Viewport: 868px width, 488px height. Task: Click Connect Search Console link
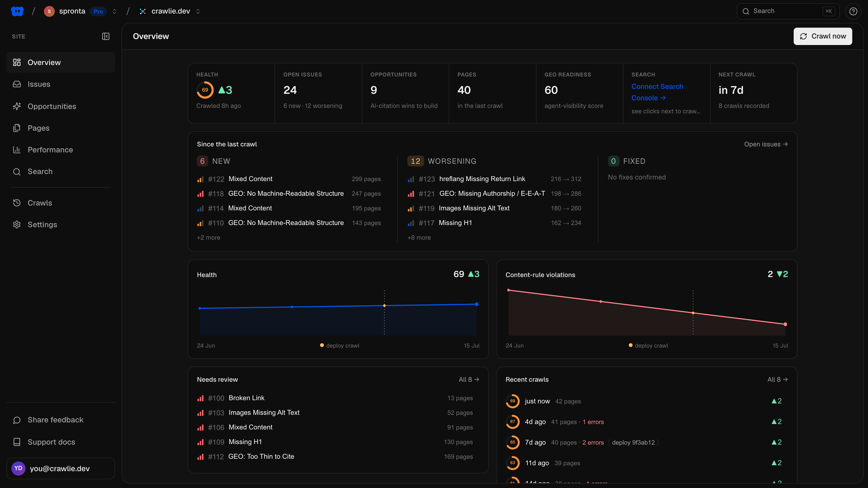point(657,92)
